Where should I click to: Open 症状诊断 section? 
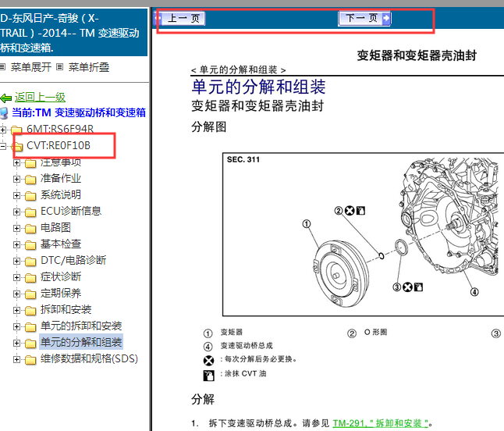pos(61,276)
